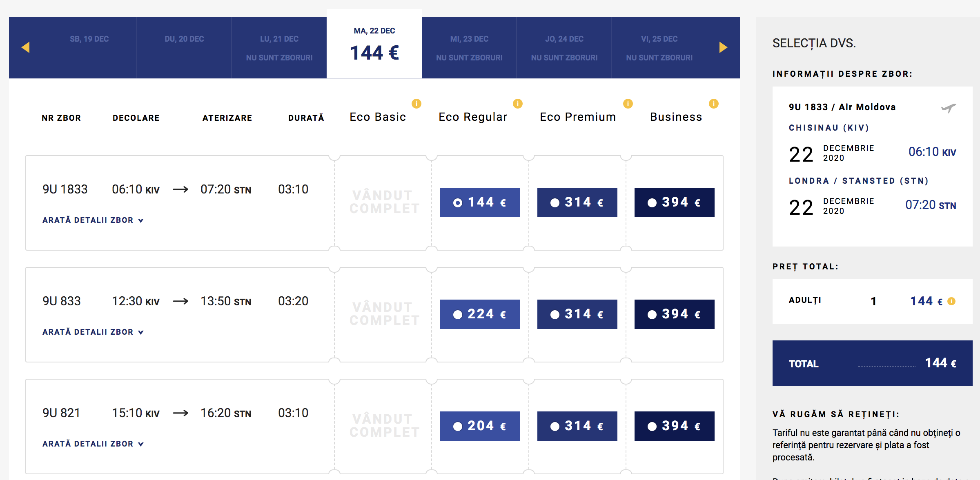
Task: Expand flight details for 9U 833
Action: pos(93,332)
